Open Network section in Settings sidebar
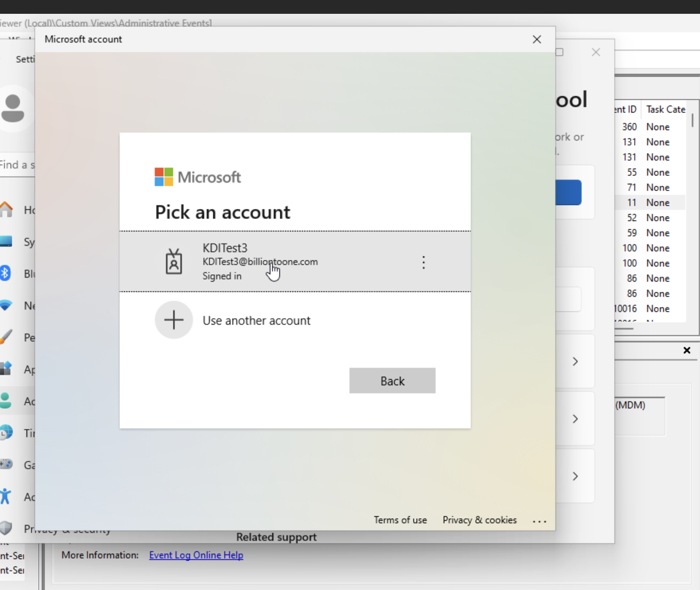Viewport: 700px width, 590px height. (18, 306)
